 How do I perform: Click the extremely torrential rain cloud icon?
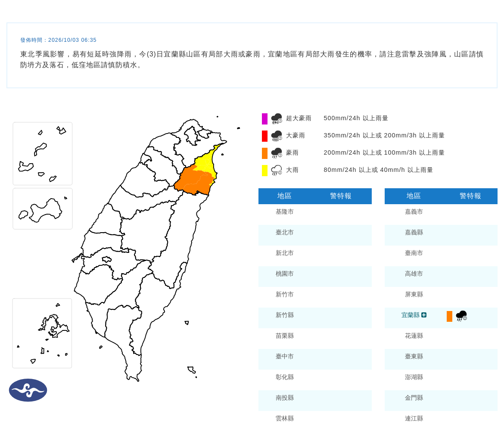(277, 118)
